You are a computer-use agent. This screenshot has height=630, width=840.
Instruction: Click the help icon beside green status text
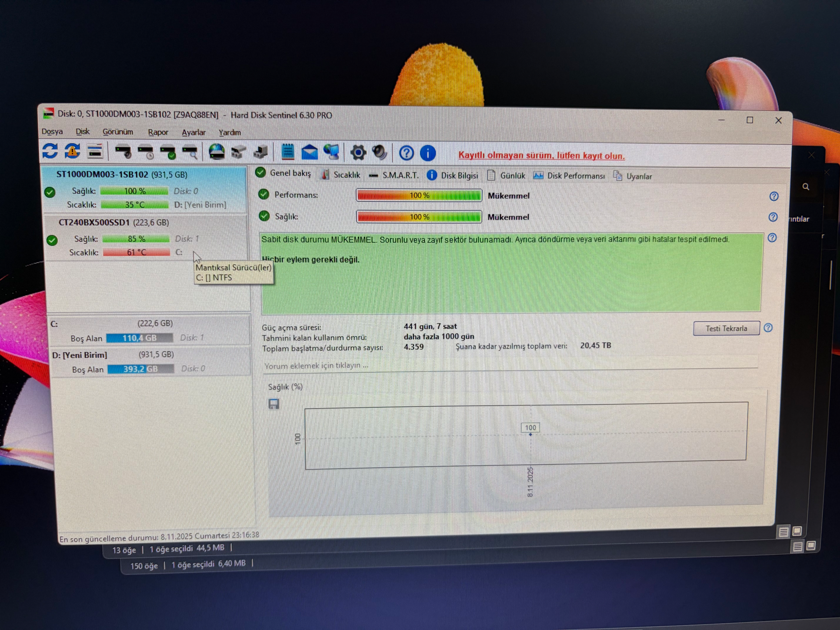pos(772,238)
